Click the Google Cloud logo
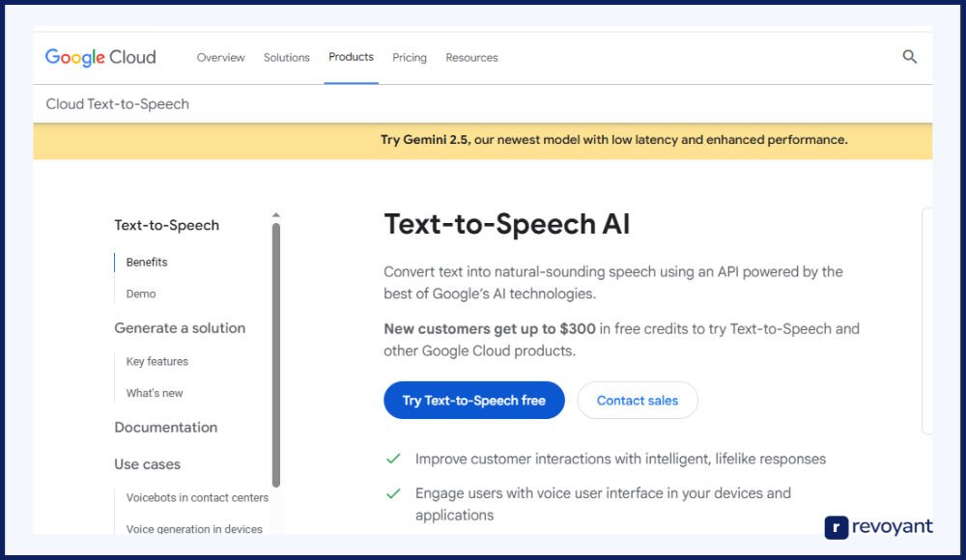The width and height of the screenshot is (966, 560). [x=100, y=57]
